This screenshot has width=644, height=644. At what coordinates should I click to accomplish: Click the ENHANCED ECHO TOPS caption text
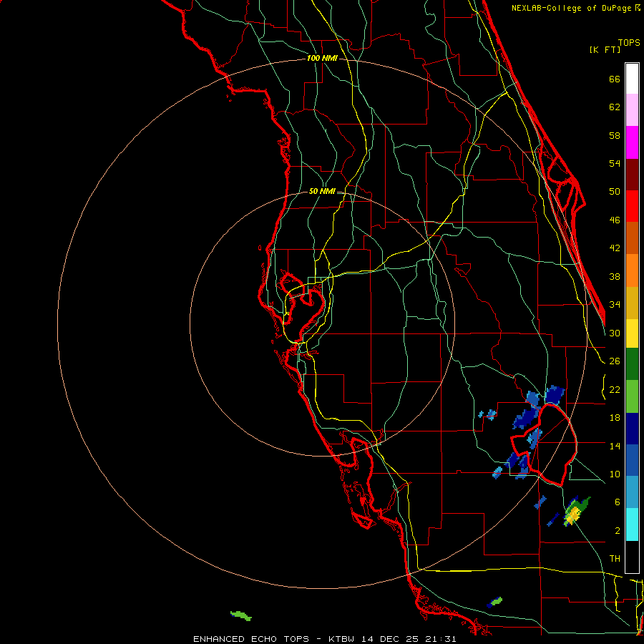(251, 639)
